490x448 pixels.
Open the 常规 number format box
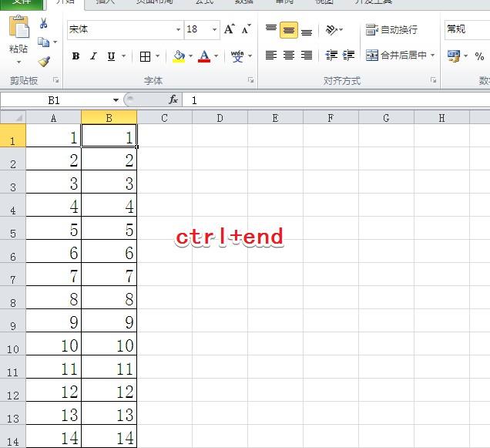[467, 30]
